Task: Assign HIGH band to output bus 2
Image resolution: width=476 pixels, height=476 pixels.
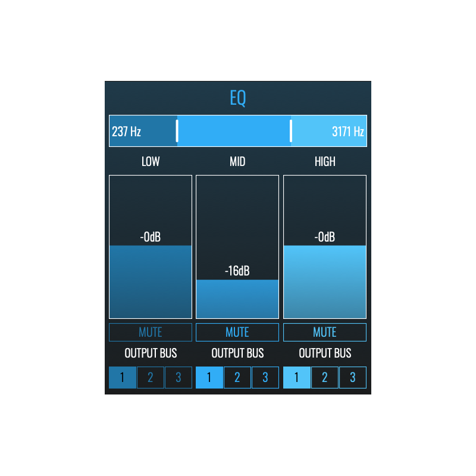Action: (325, 377)
